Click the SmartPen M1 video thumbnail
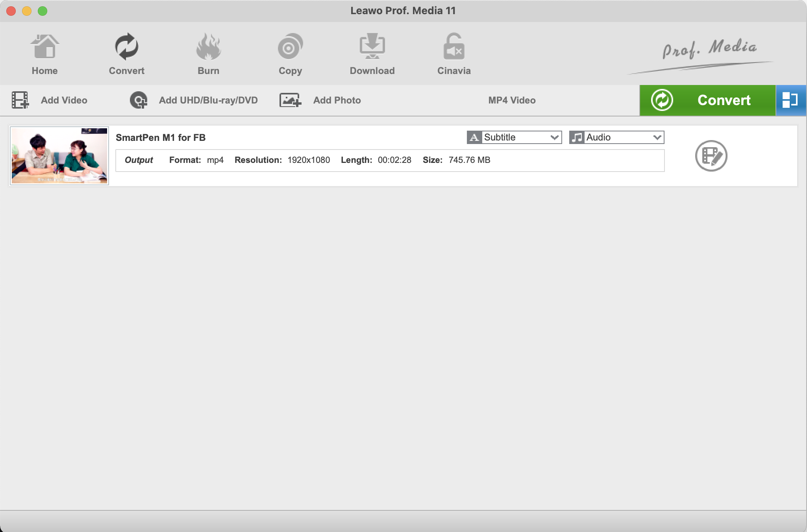The image size is (807, 532). click(59, 156)
